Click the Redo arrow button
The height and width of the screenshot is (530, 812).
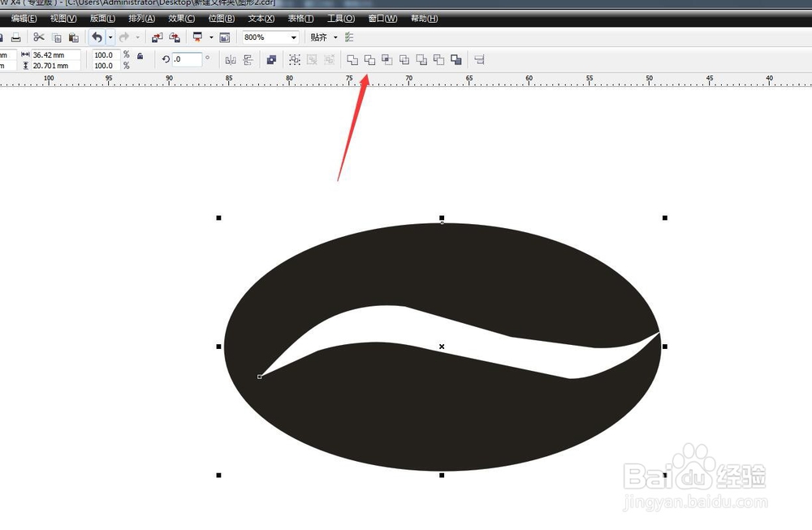pos(124,37)
